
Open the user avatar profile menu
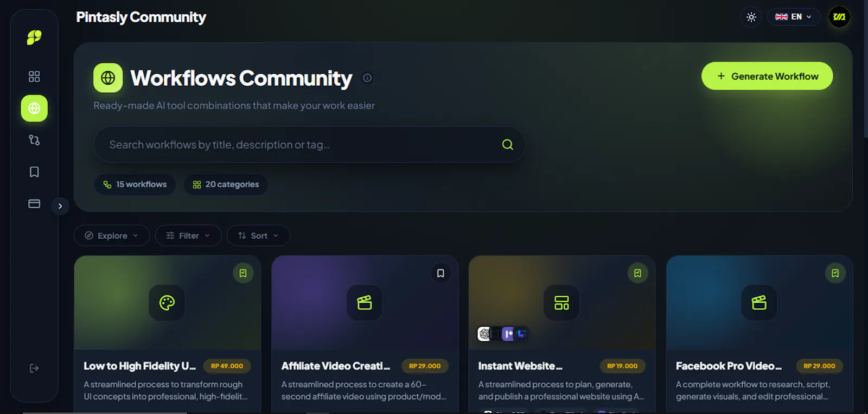(x=839, y=17)
